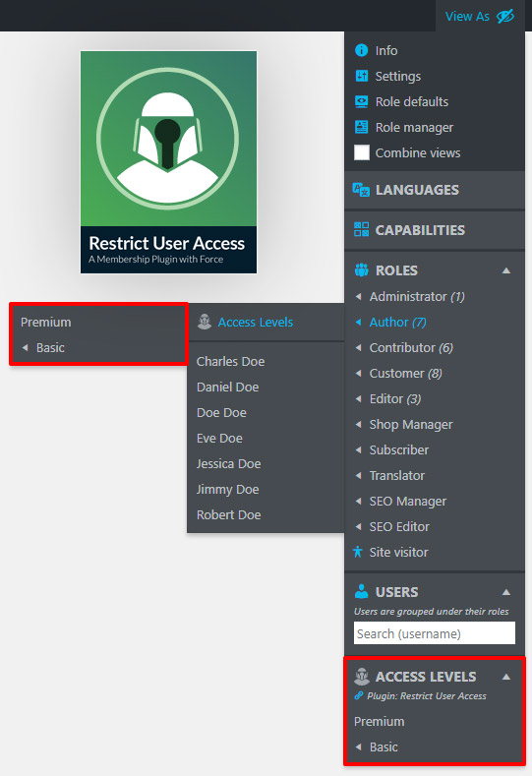Choose user Jessica Doe

229,463
